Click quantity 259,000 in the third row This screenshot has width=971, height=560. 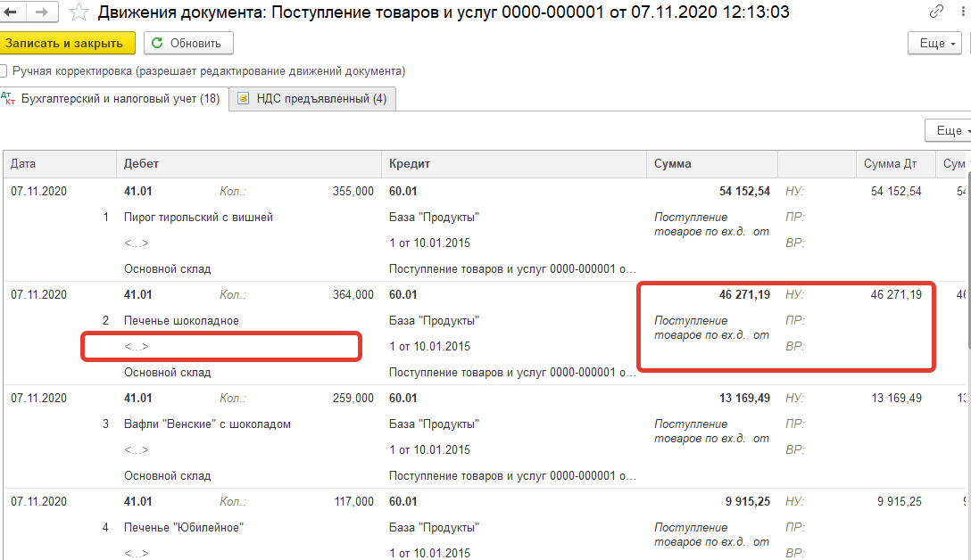coord(353,398)
